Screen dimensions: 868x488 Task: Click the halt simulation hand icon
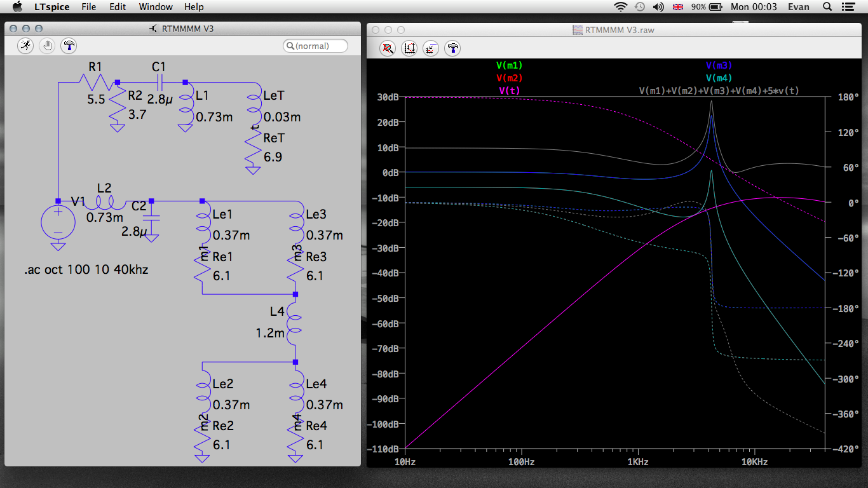click(x=47, y=46)
